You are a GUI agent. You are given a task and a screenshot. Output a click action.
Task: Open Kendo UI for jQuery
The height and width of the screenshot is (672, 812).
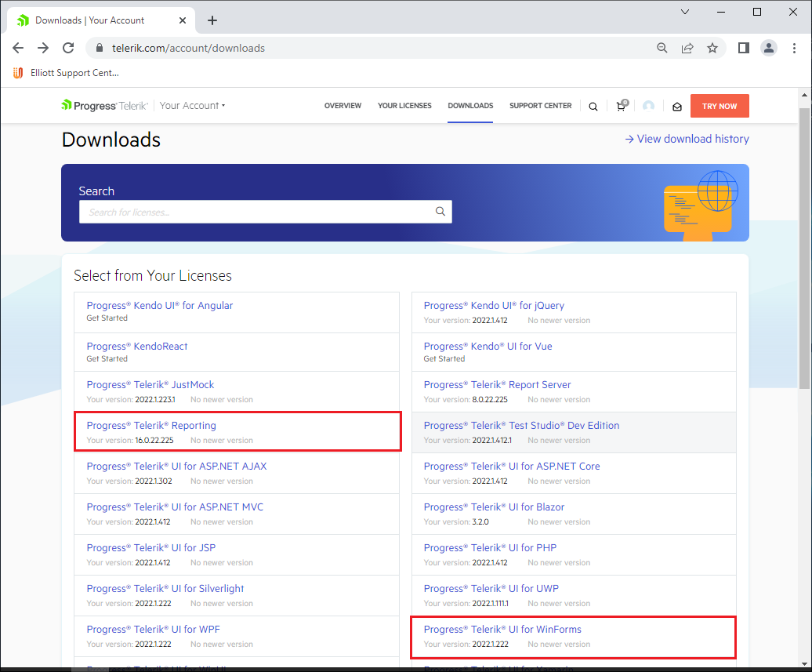[x=494, y=306]
